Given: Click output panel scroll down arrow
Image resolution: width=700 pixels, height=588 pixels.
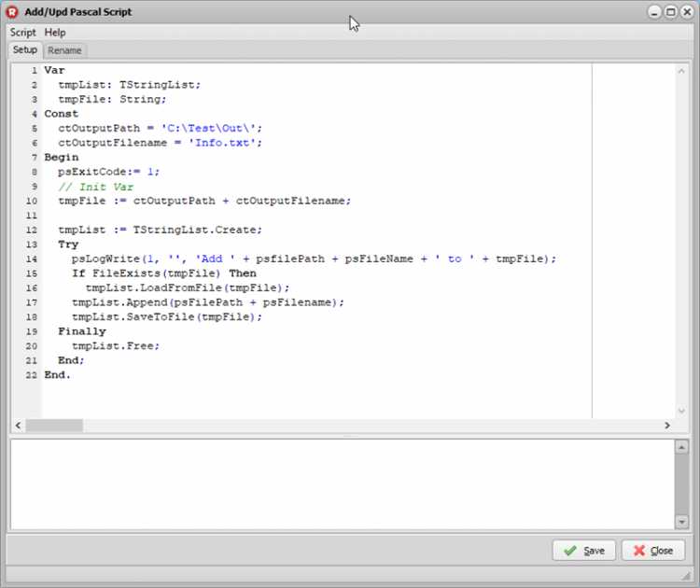Looking at the screenshot, I should pyautogui.click(x=681, y=522).
